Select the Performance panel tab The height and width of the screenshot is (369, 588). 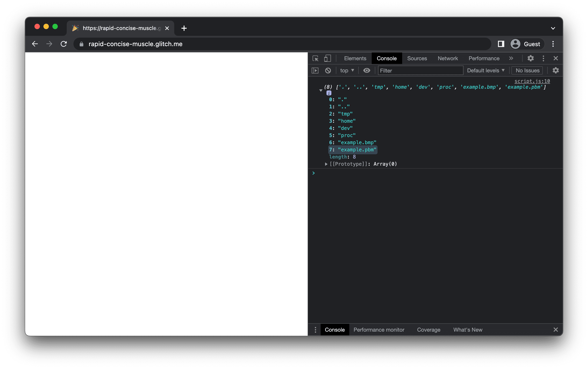tap(484, 58)
